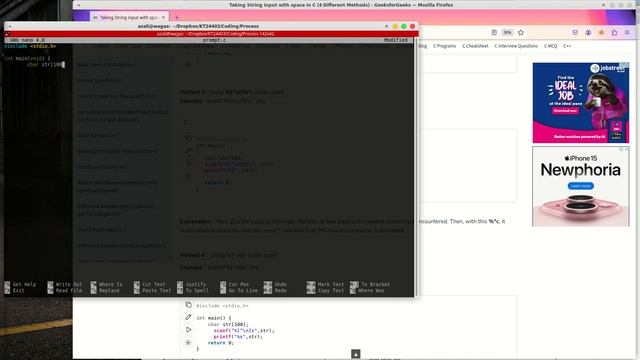
Task: Click 'Learn more' on the iPhone ad
Action: 580,186
